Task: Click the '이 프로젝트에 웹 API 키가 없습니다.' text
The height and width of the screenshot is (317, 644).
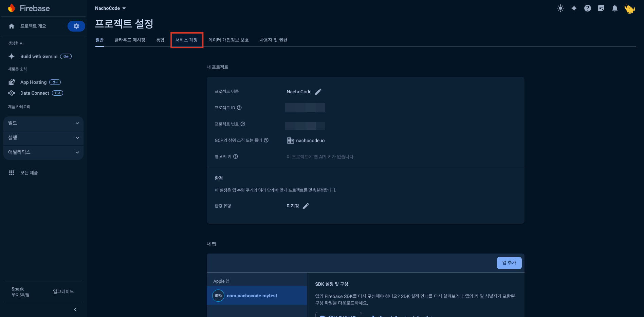Action: 320,157
